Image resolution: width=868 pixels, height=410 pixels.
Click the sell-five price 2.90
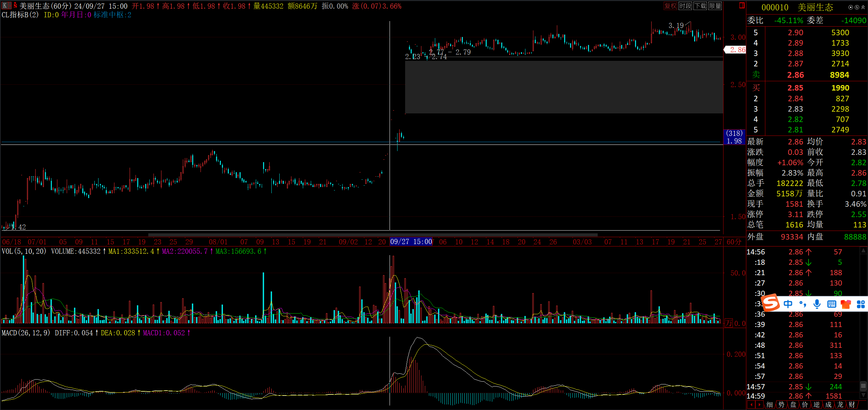click(x=795, y=32)
